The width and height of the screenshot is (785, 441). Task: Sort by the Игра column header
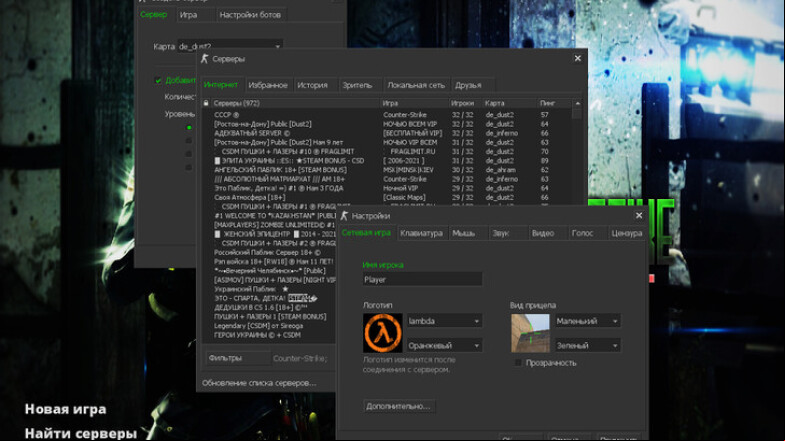click(415, 103)
